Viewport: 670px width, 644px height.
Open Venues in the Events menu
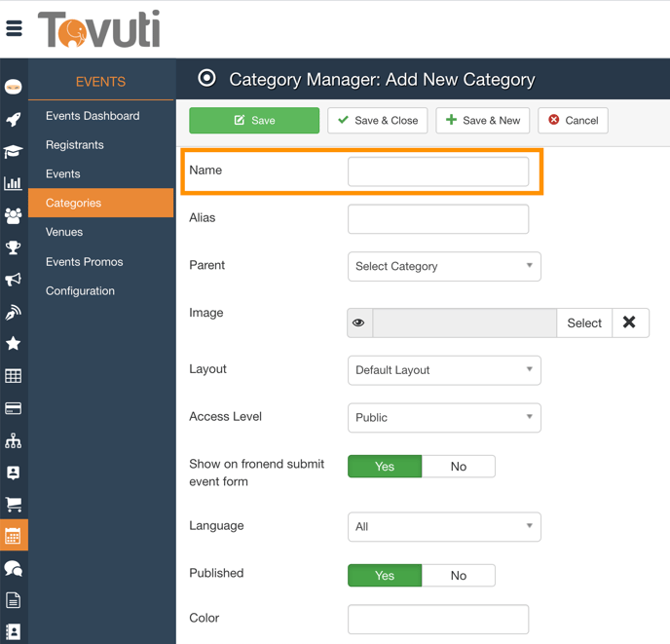click(64, 232)
